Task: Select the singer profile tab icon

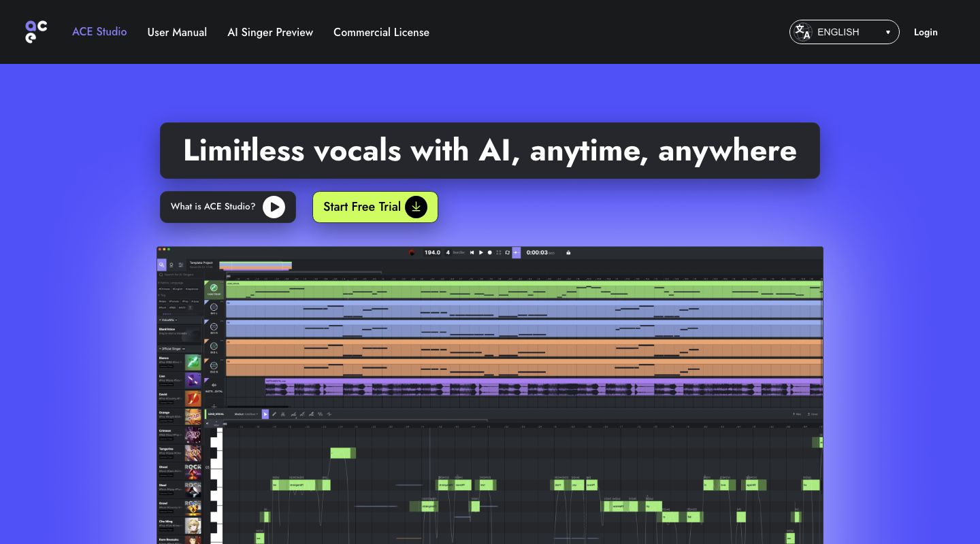Action: [171, 265]
